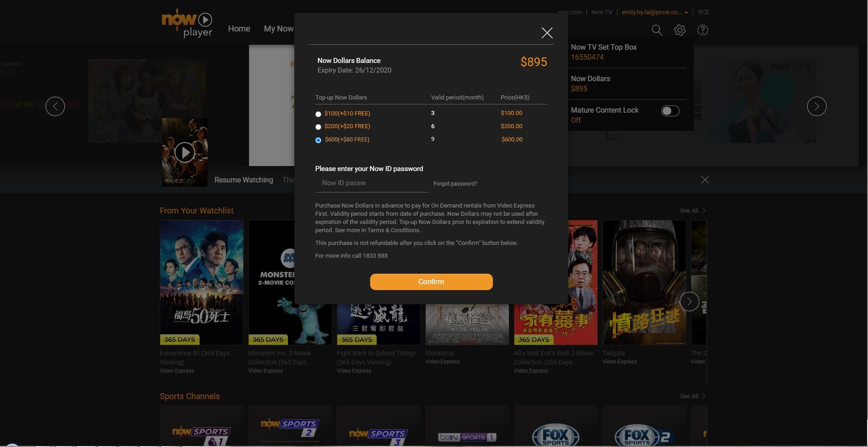Open the beIN Sports 1 channel
The height and width of the screenshot is (447, 868).
coord(467,426)
